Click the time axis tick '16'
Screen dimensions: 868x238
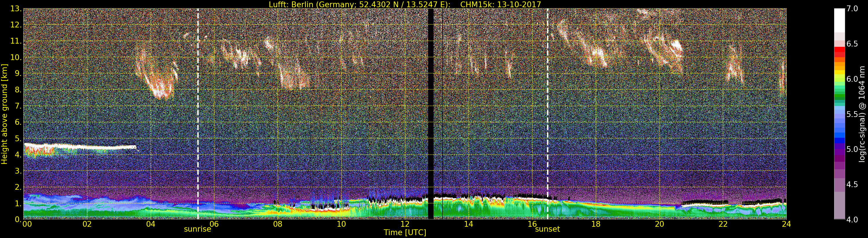pyautogui.click(x=532, y=224)
